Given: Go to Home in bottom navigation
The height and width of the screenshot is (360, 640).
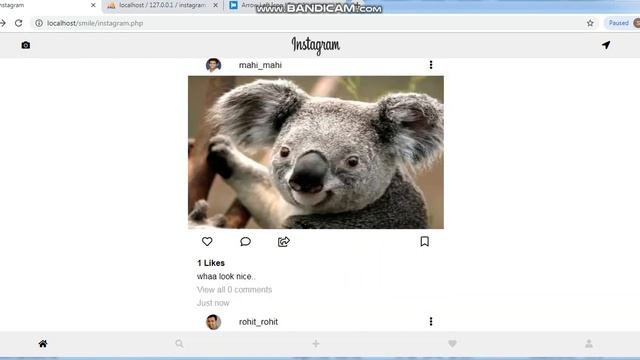Looking at the screenshot, I should [43, 344].
